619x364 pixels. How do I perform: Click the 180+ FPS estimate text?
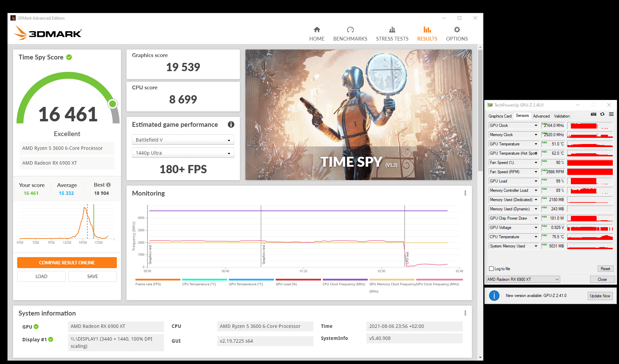coord(183,169)
